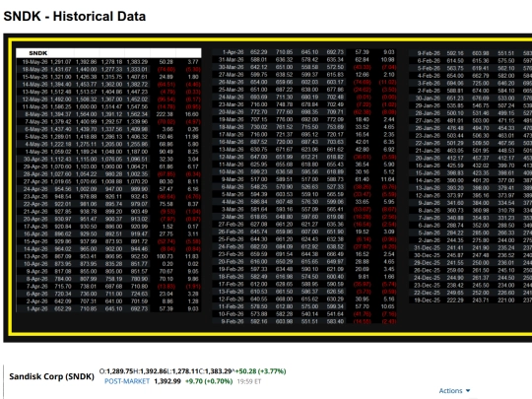Select the 17-Mar-26 date cell
The height and width of the screenshot is (399, 532).
pyautogui.click(x=232, y=134)
